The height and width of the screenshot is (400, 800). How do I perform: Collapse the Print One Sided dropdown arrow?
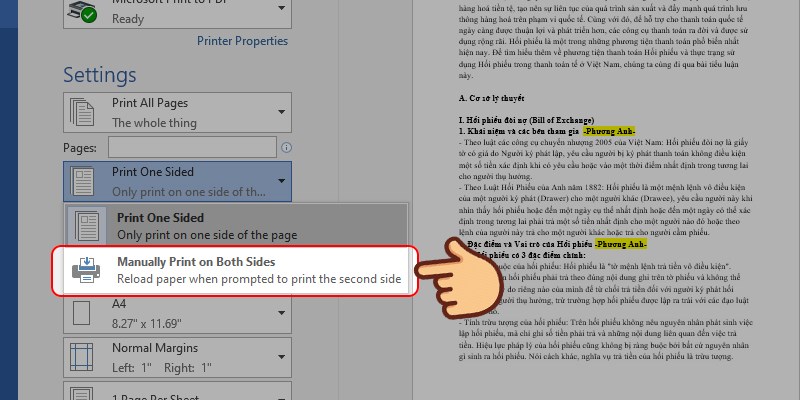pyautogui.click(x=282, y=181)
